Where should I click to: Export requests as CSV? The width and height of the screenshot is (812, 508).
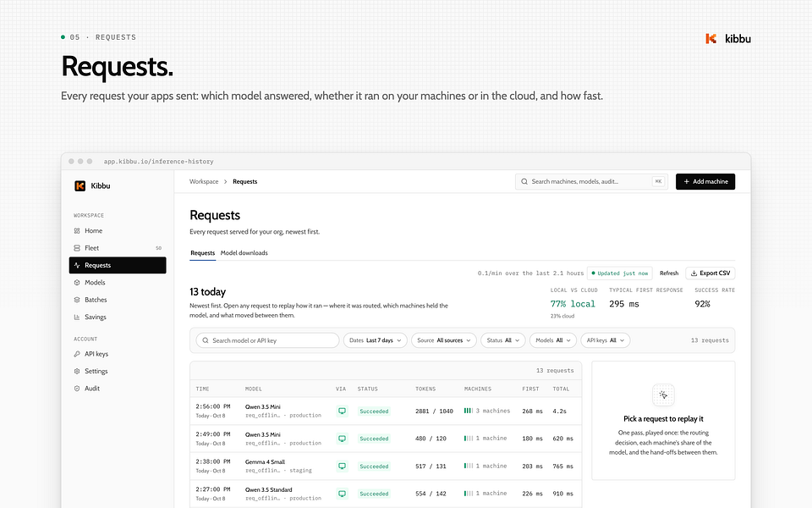[710, 273]
